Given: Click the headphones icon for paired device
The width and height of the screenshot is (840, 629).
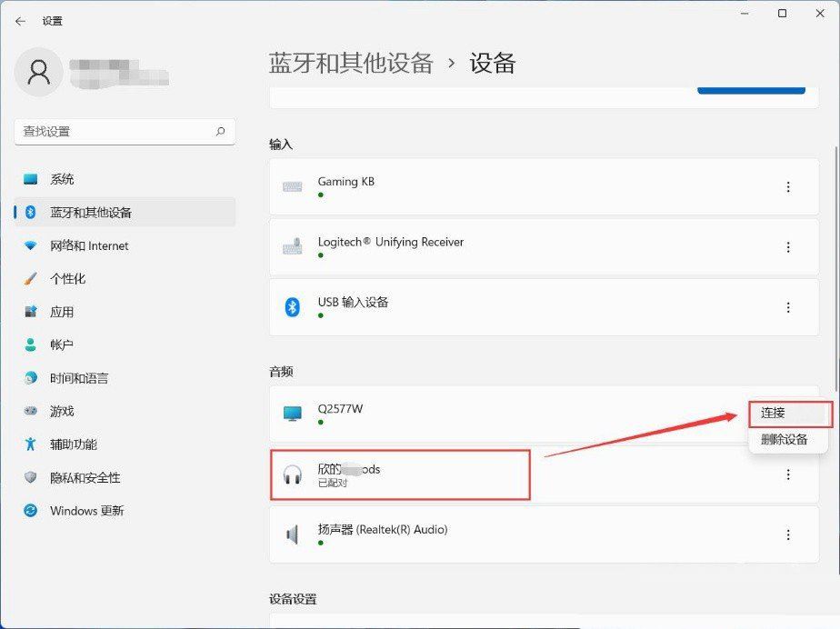Looking at the screenshot, I should pos(293,474).
